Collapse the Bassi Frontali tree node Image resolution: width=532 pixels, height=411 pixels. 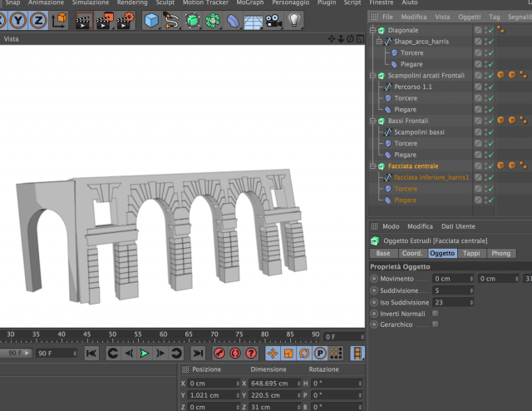(373, 121)
